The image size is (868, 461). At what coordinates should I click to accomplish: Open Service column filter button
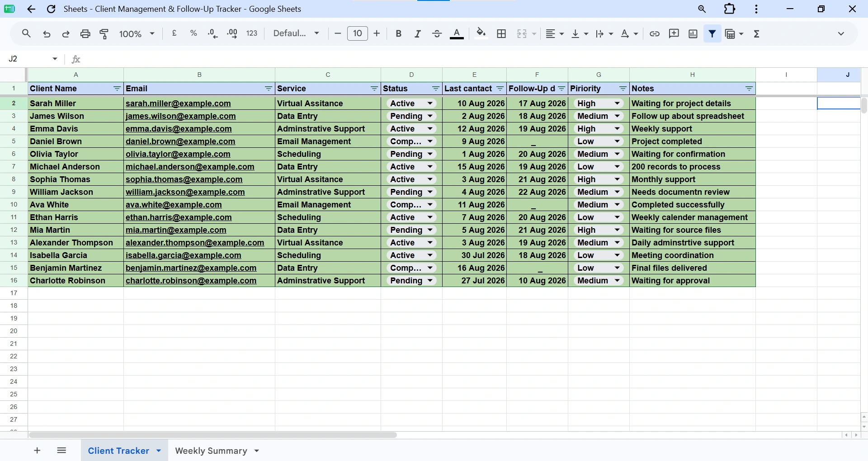coord(374,89)
